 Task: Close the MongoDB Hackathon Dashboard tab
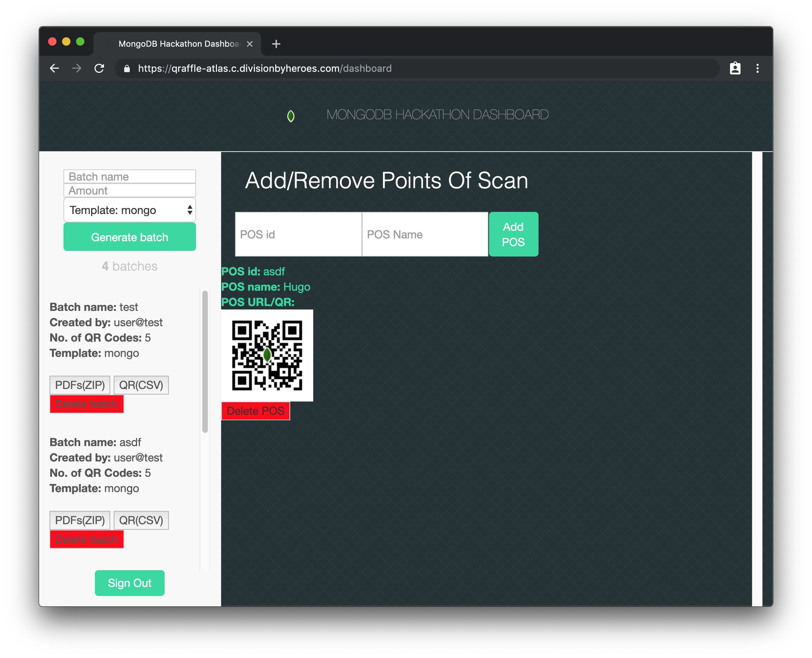[249, 44]
